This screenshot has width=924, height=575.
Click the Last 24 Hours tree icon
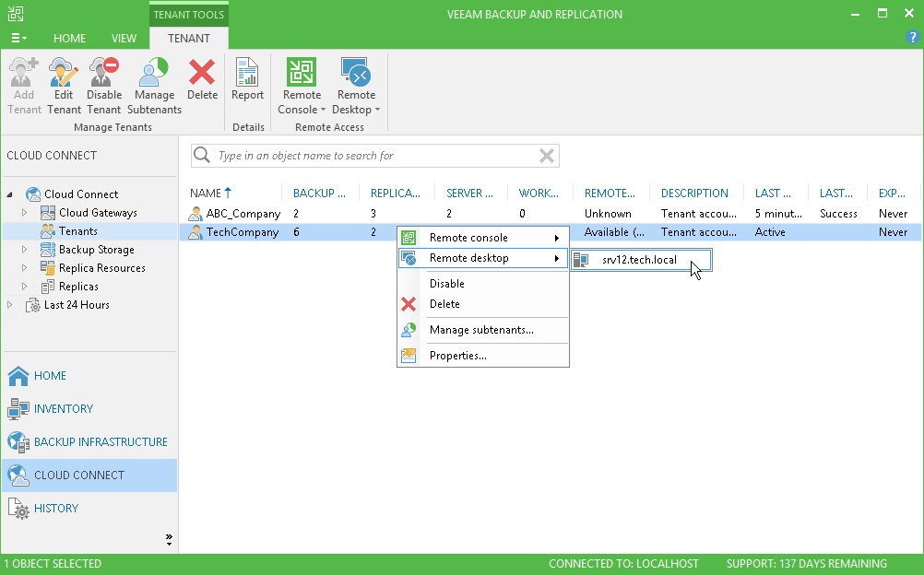(x=33, y=305)
